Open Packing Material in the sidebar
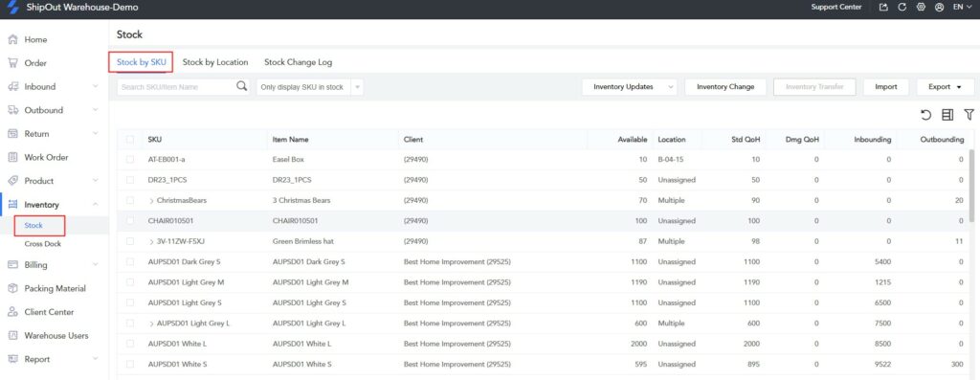This screenshot has width=980, height=380. pyautogui.click(x=55, y=289)
